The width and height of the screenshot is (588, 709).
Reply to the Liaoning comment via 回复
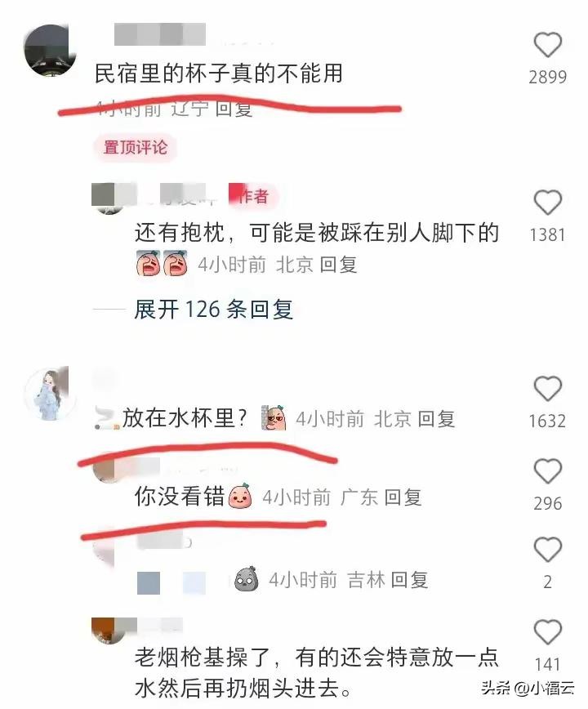[x=234, y=109]
